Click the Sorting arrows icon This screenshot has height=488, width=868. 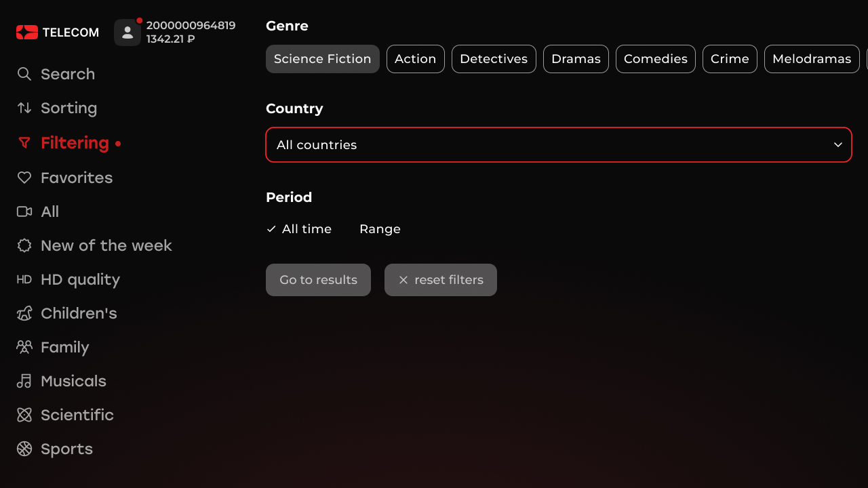click(24, 108)
